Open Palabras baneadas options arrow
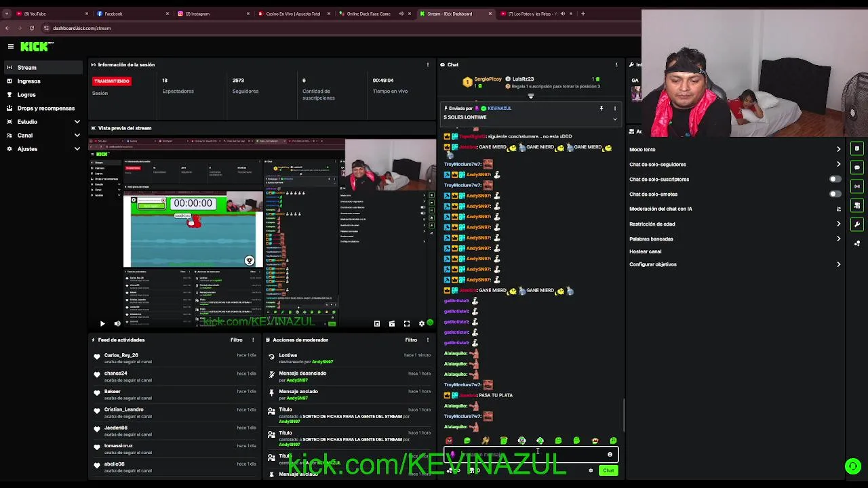 click(x=839, y=239)
